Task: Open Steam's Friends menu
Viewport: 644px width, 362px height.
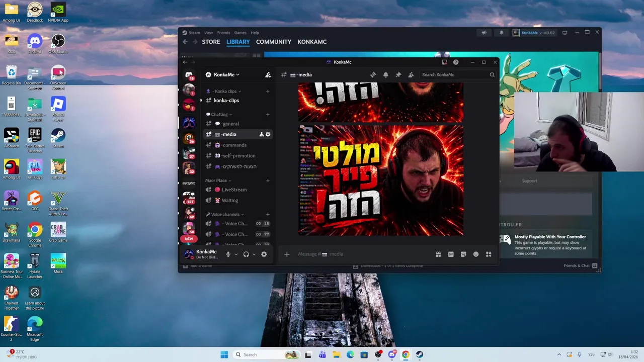Action: point(223,33)
